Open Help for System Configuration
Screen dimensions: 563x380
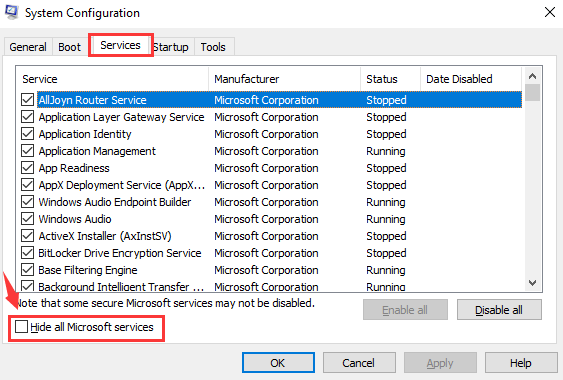[521, 363]
